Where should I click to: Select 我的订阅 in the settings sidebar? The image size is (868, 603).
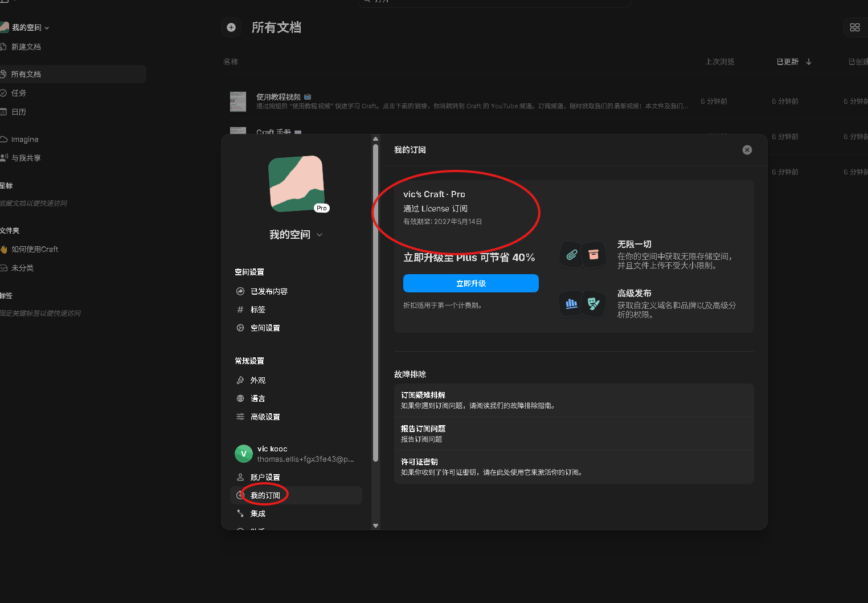pyautogui.click(x=296, y=495)
